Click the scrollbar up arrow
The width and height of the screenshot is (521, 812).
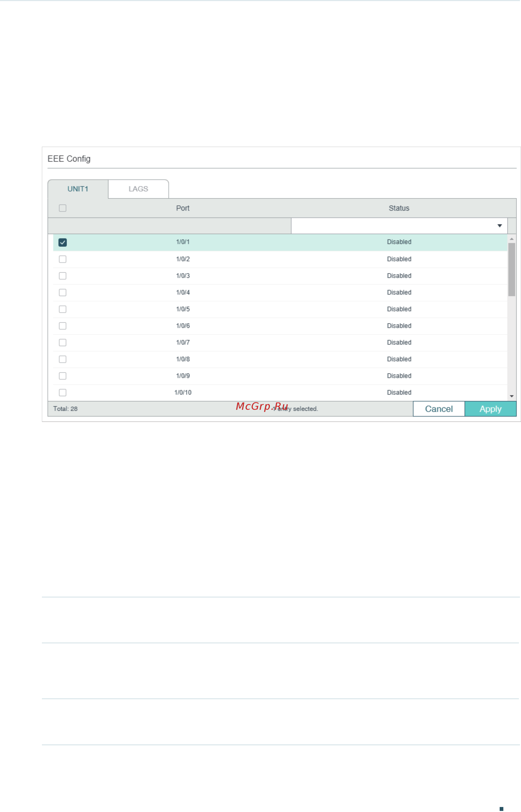pos(512,239)
